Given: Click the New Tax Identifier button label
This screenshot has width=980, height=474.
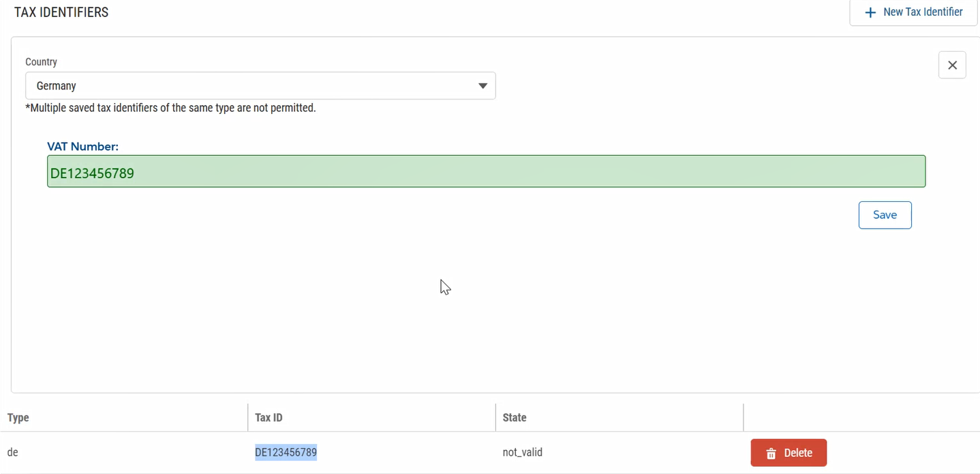Looking at the screenshot, I should coord(923,12).
